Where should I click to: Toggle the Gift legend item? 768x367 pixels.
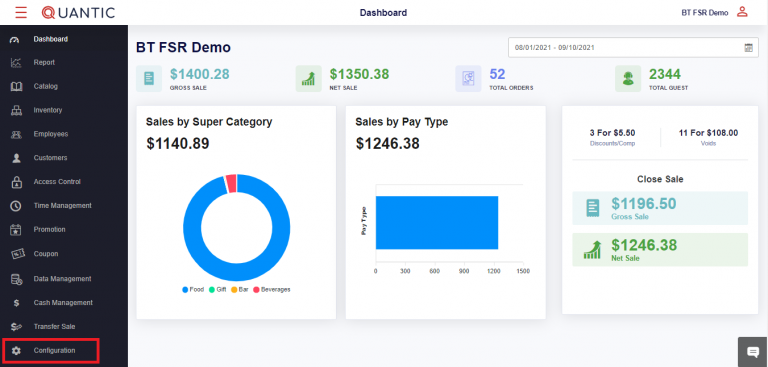(x=218, y=290)
